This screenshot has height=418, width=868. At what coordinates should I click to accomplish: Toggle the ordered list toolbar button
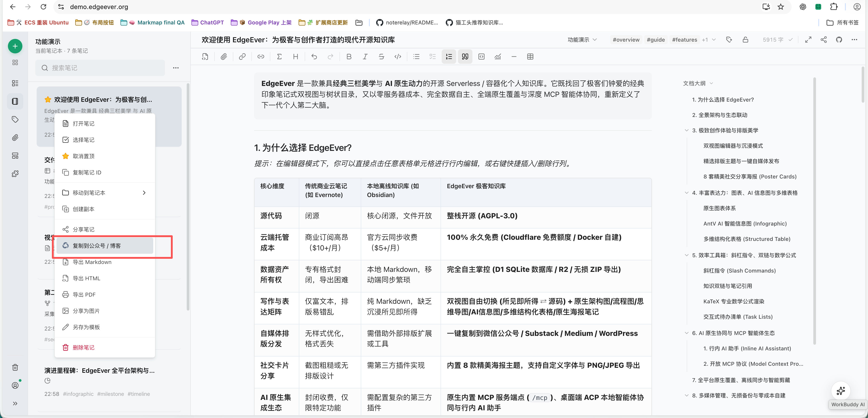(449, 57)
